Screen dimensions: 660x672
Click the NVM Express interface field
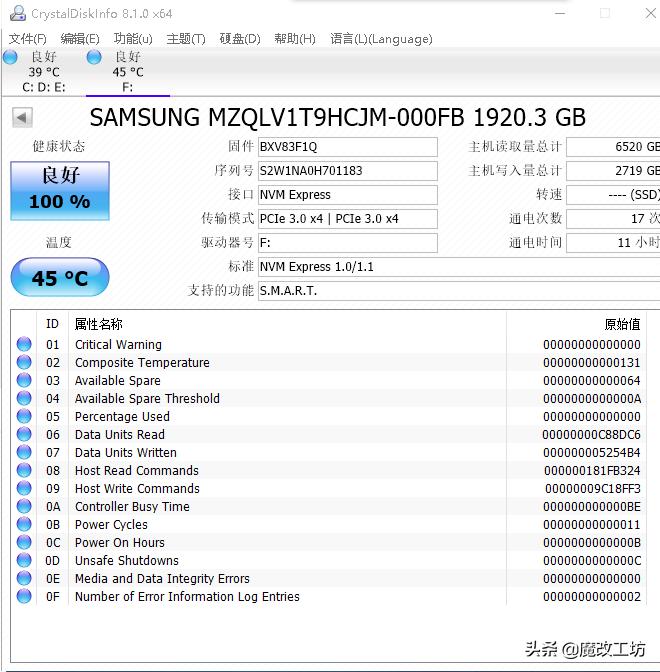(x=348, y=195)
